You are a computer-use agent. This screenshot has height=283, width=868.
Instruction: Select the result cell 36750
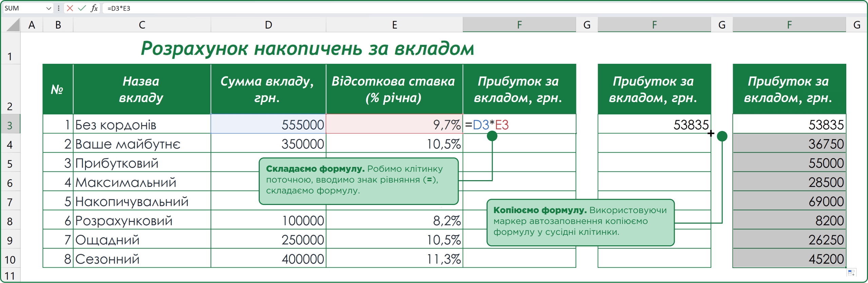789,143
